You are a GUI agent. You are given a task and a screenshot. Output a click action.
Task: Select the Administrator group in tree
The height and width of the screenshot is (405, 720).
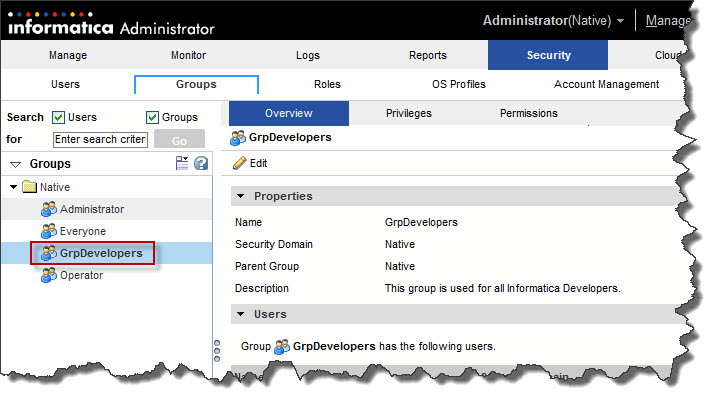(x=92, y=209)
